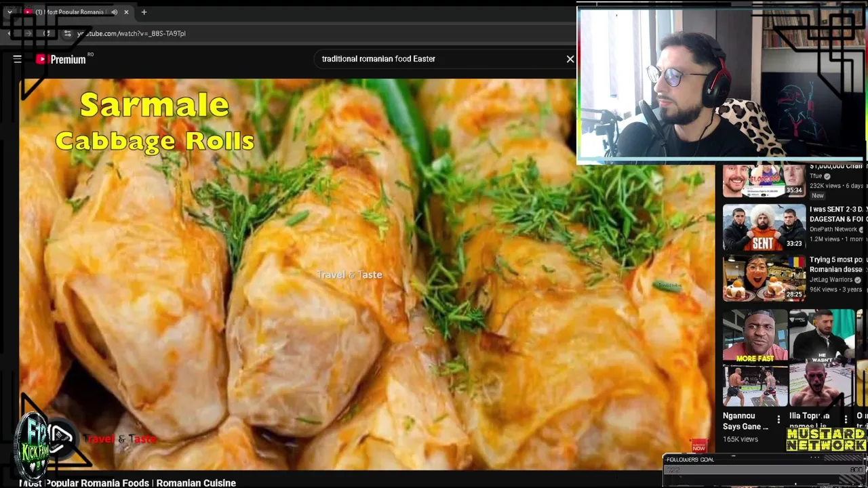This screenshot has width=868, height=488.
Task: Visit the OnePath Network channel
Action: pyautogui.click(x=833, y=229)
